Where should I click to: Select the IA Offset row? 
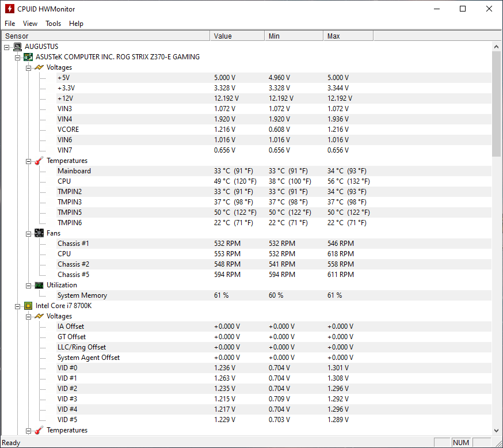[274, 326]
